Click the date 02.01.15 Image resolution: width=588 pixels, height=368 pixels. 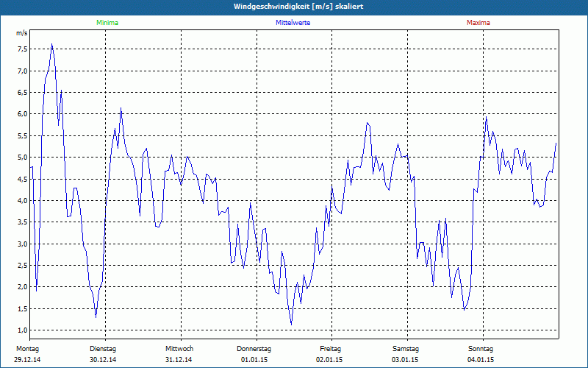click(329, 360)
